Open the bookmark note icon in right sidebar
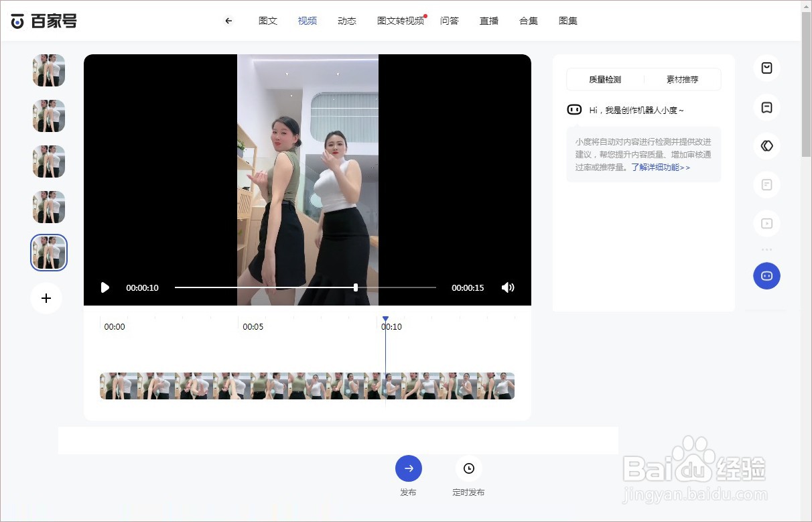The width and height of the screenshot is (812, 522). click(767, 107)
